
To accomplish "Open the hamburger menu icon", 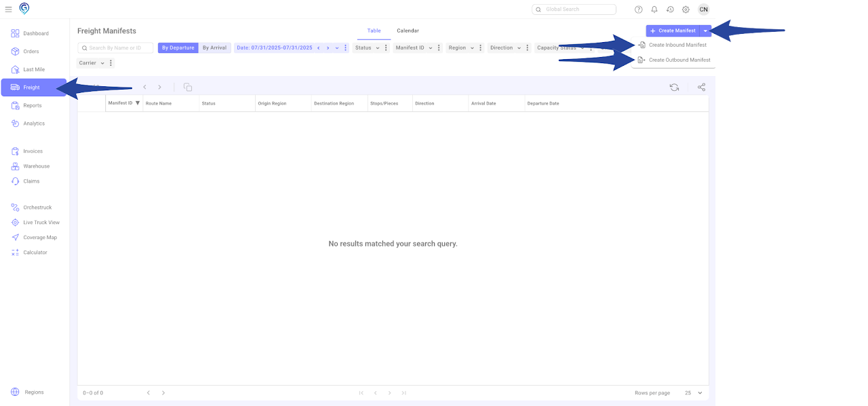I will [8, 10].
